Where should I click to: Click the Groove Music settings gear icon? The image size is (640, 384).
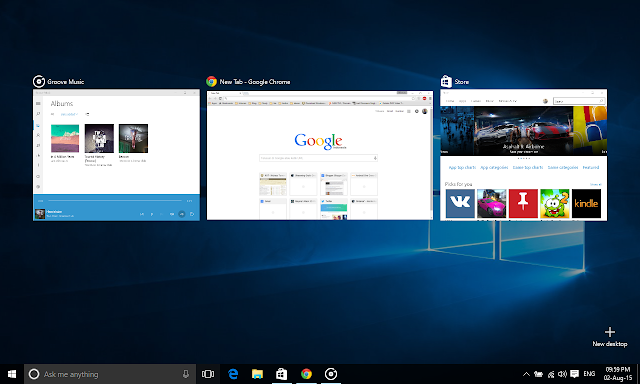38,187
